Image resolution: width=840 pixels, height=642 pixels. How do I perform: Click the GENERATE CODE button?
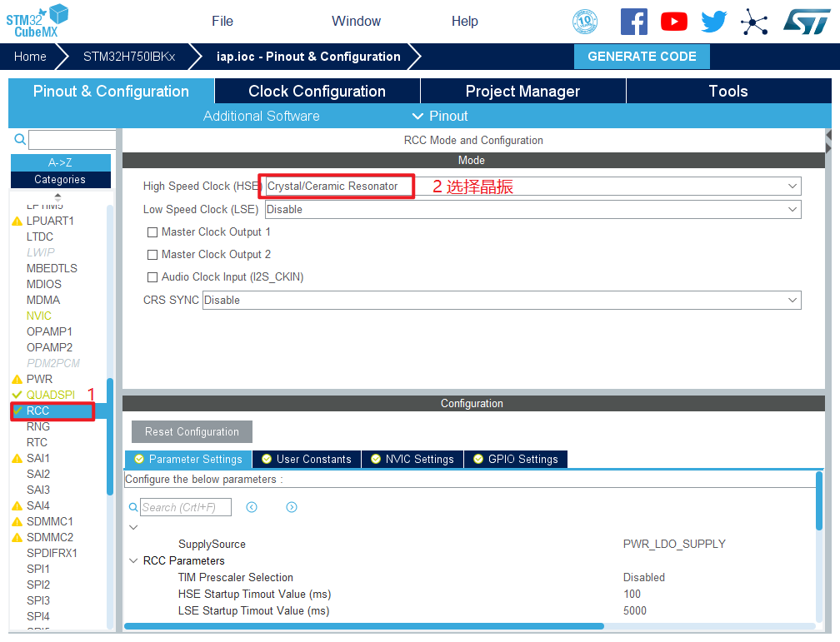point(642,57)
